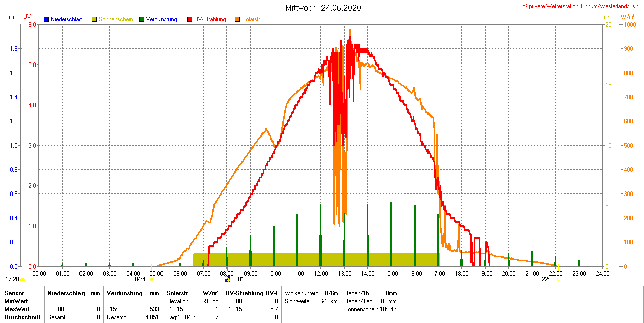Click the MinWert row label
Screen dimensions: 644x323
16,301
